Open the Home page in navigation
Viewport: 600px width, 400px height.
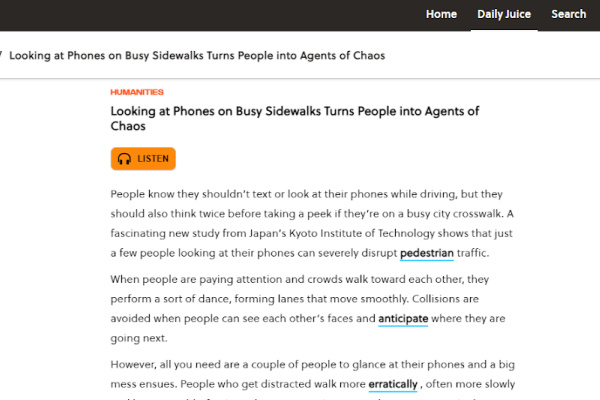(x=441, y=14)
